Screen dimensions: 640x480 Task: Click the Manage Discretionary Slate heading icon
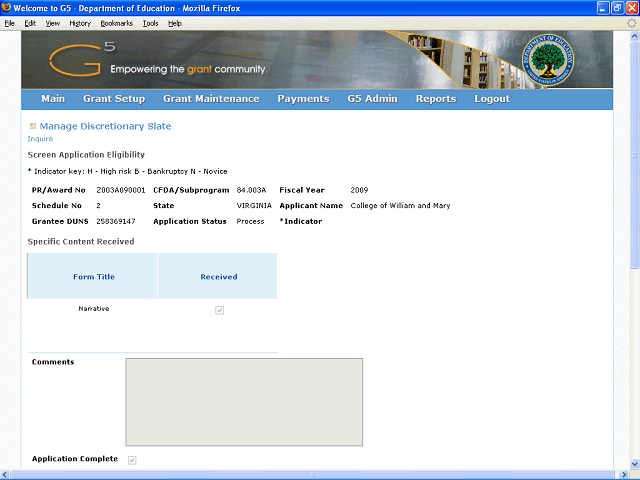tap(33, 126)
